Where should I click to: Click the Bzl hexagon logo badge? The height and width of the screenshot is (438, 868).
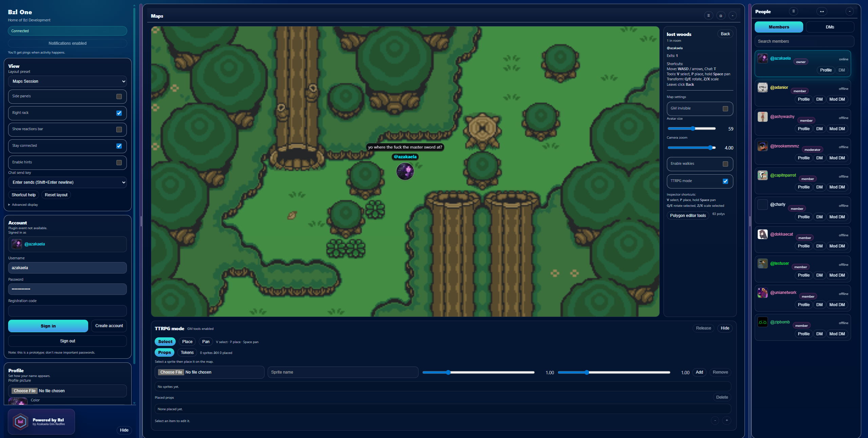coord(20,422)
